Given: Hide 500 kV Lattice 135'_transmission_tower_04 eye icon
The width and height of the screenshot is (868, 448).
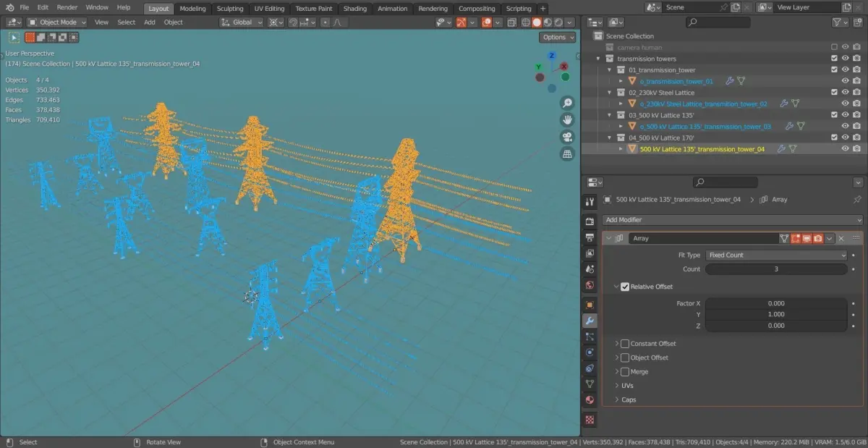Looking at the screenshot, I should coord(846,148).
